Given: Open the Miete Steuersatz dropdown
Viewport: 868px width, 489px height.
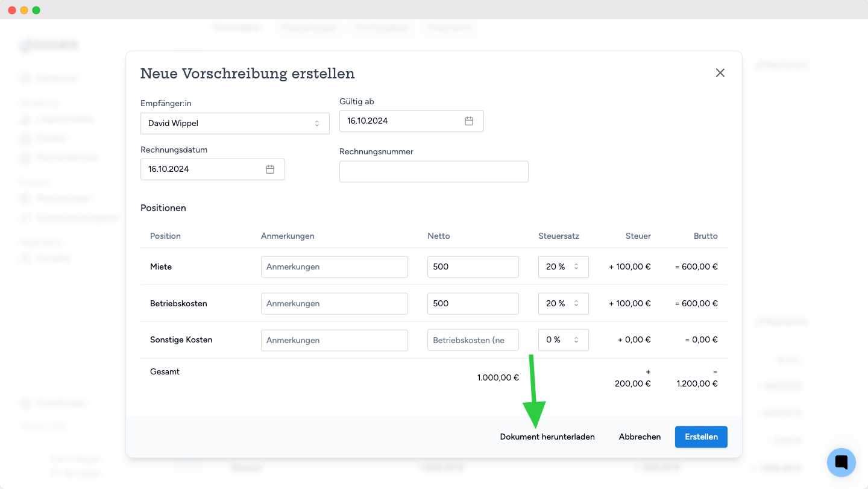Looking at the screenshot, I should coord(563,267).
